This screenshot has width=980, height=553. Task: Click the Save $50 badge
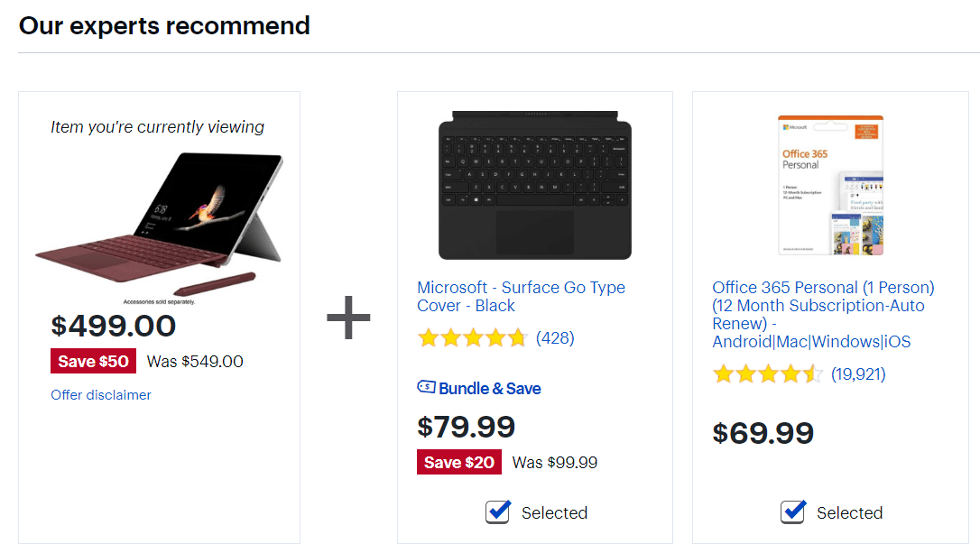93,361
